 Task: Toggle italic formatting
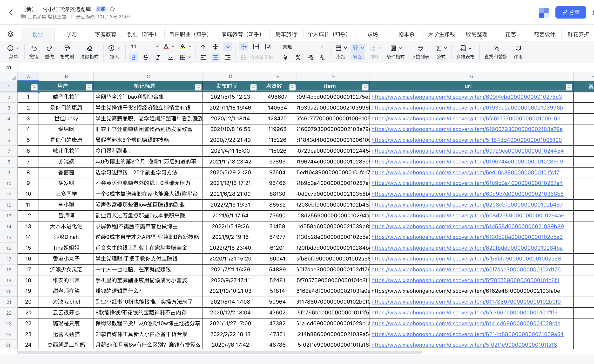point(158,57)
